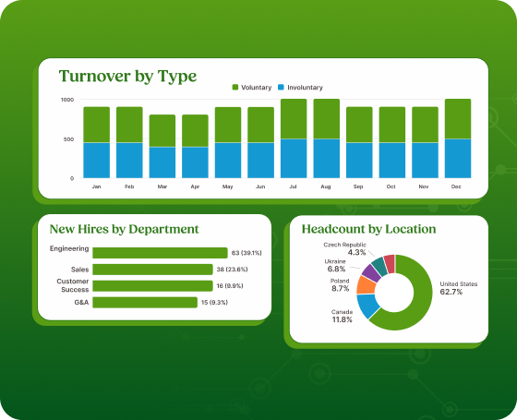Click the 'Customer Success' department label
Image resolution: width=517 pixels, height=420 pixels.
click(73, 285)
